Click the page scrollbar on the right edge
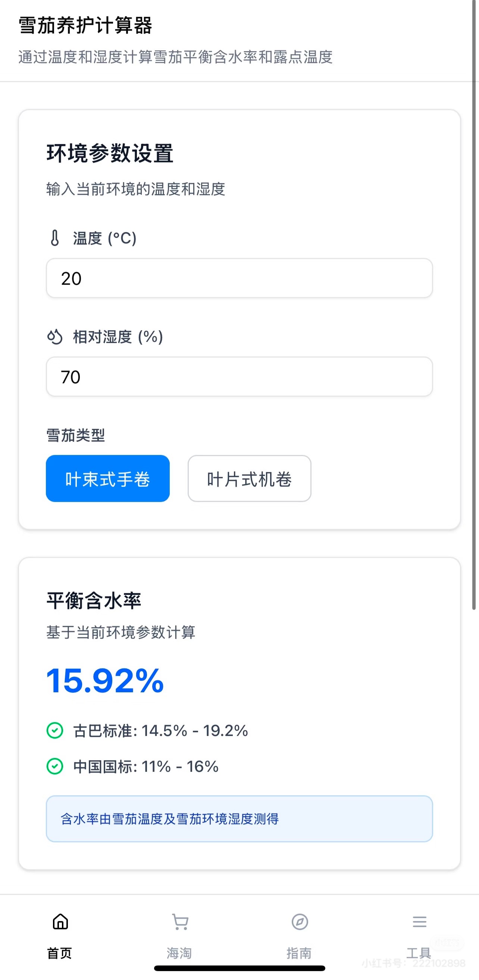 tap(474, 305)
